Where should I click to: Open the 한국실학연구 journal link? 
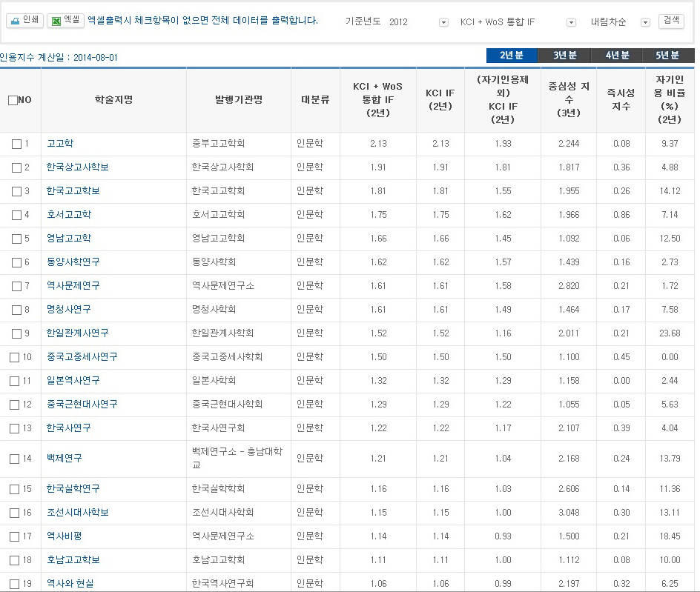click(73, 488)
